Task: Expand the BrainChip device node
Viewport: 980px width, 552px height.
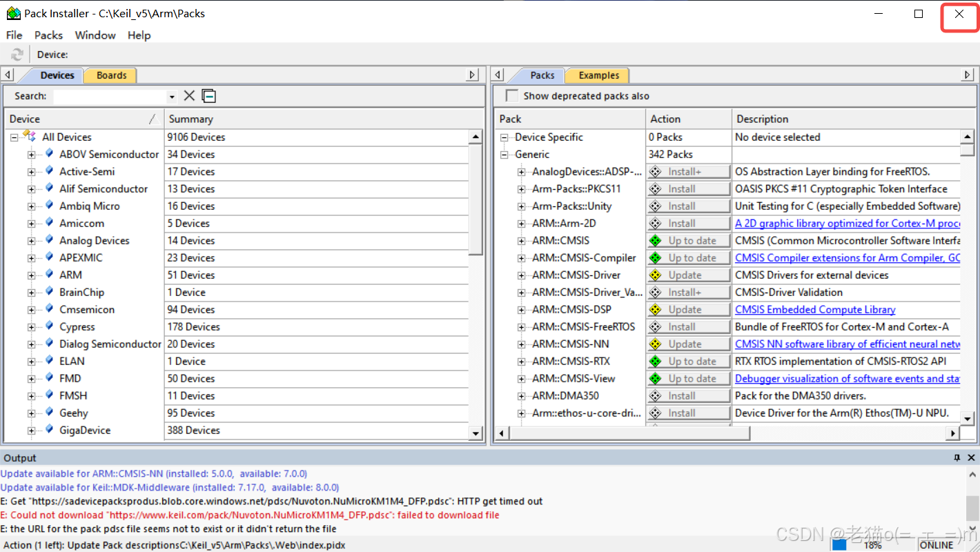Action: (x=31, y=293)
